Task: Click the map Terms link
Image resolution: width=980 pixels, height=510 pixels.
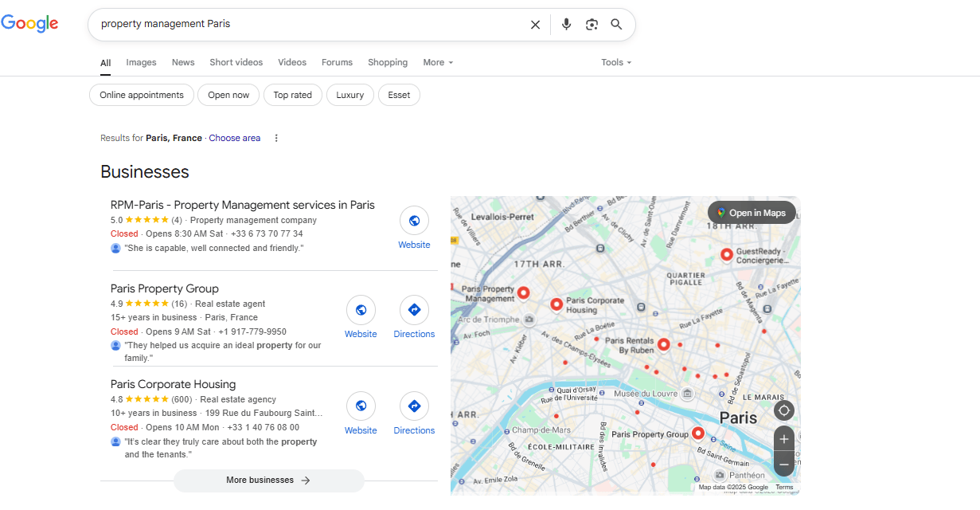Action: [784, 487]
